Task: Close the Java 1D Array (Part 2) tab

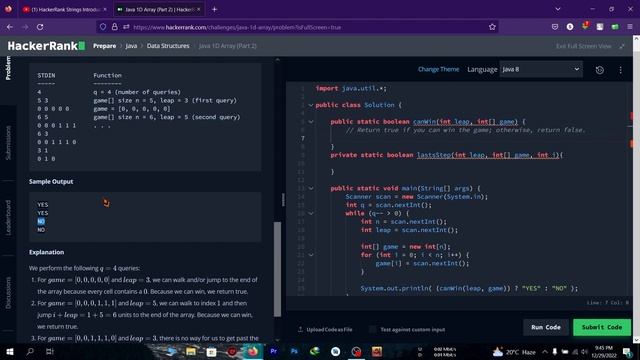Action: (x=199, y=9)
